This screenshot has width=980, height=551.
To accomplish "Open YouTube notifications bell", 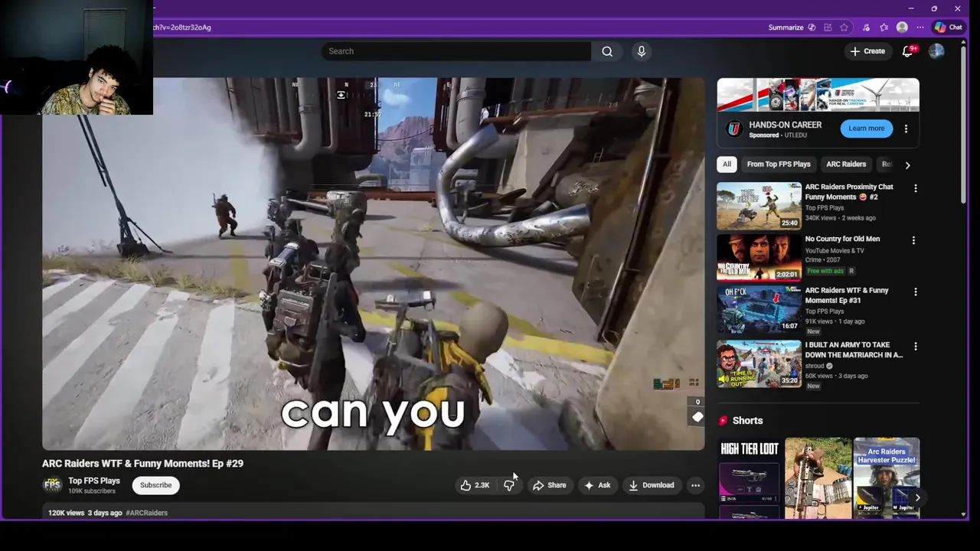I will pos(907,51).
